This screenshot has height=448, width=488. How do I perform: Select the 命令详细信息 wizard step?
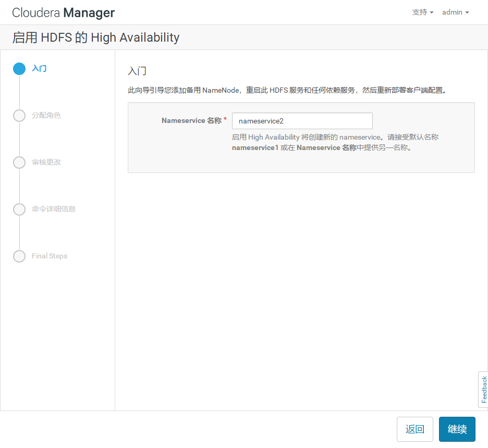point(54,209)
